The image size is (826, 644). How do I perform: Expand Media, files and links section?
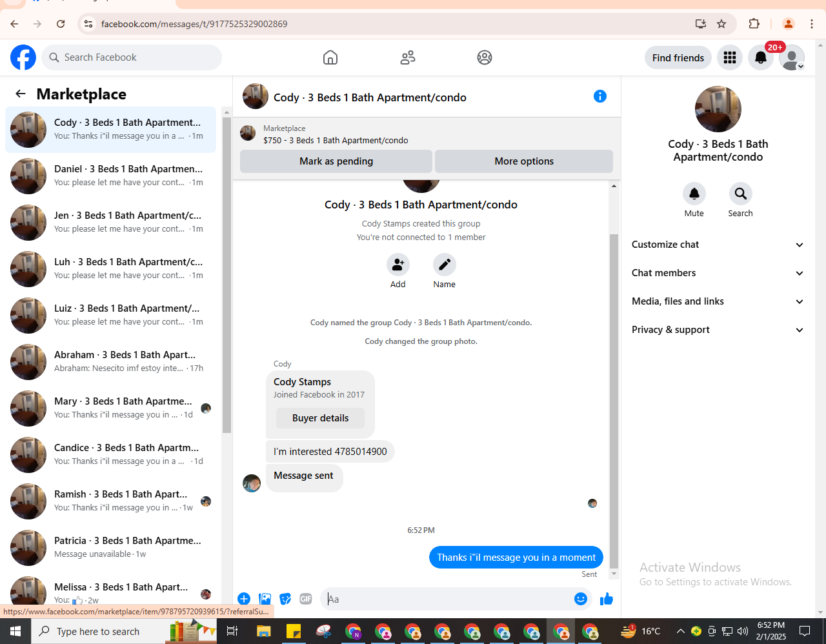pyautogui.click(x=718, y=301)
